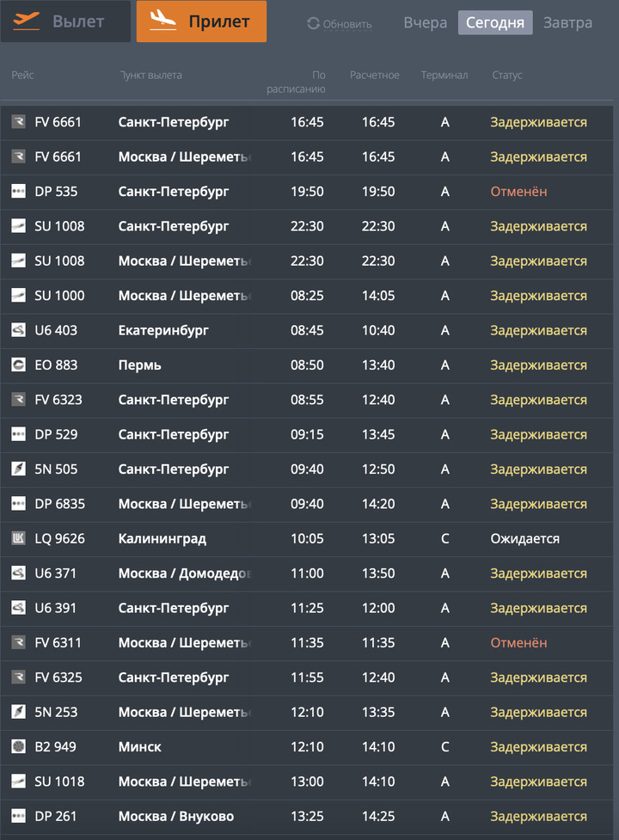The height and width of the screenshot is (840, 619).
Task: Click the Ural Airlines icon for U6 403
Action: pyautogui.click(x=18, y=330)
